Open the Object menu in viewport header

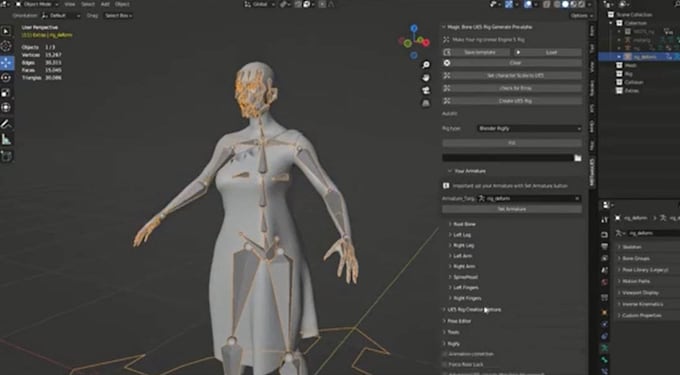[122, 4]
